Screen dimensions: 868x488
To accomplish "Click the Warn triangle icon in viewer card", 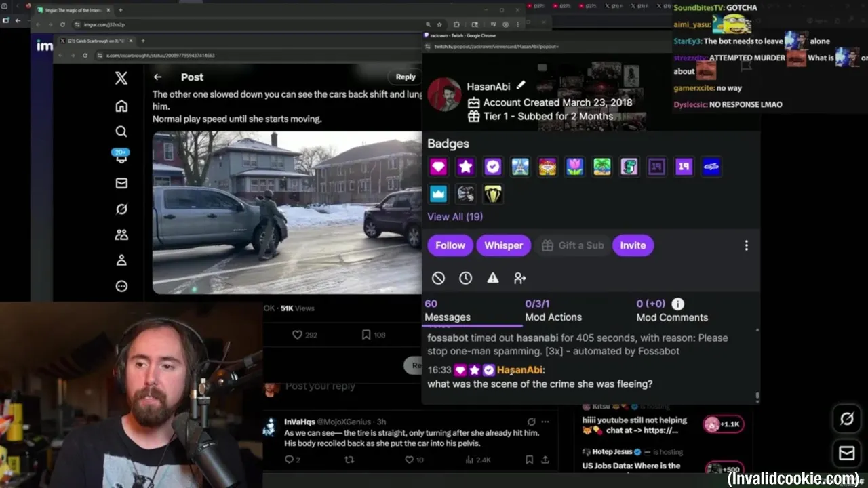I will [493, 278].
